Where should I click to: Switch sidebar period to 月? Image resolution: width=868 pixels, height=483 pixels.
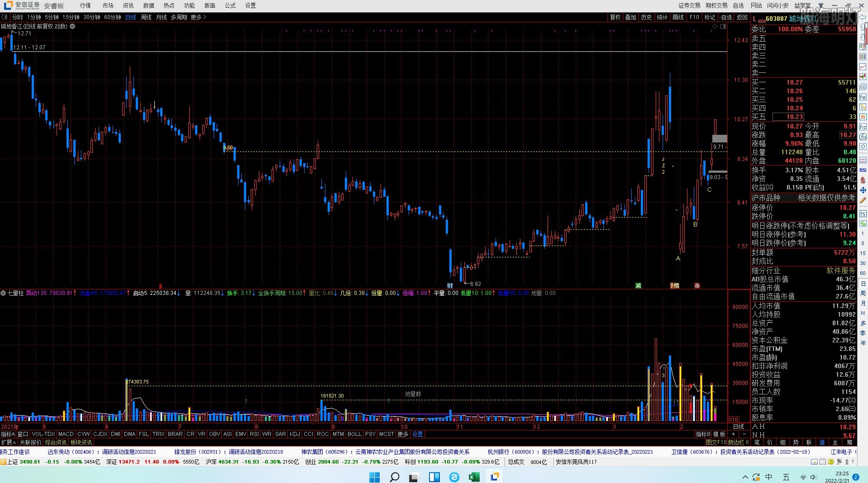863,303
